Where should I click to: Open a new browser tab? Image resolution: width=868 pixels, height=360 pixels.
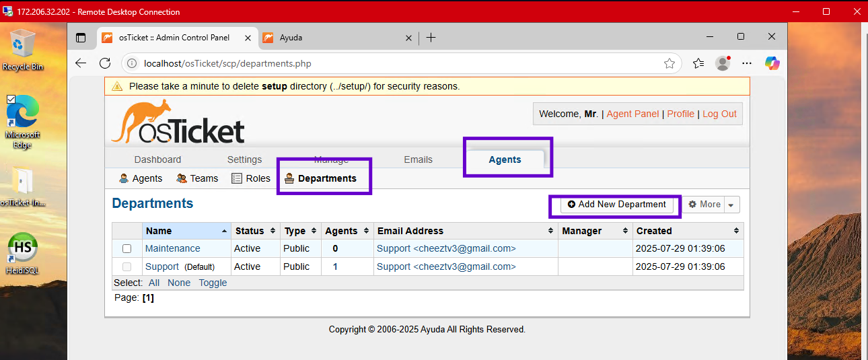[431, 38]
